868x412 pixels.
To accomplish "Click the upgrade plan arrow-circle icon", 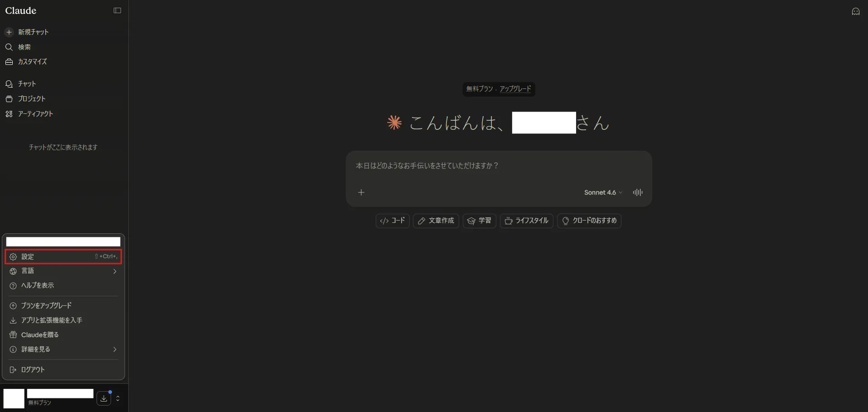I will [x=13, y=306].
